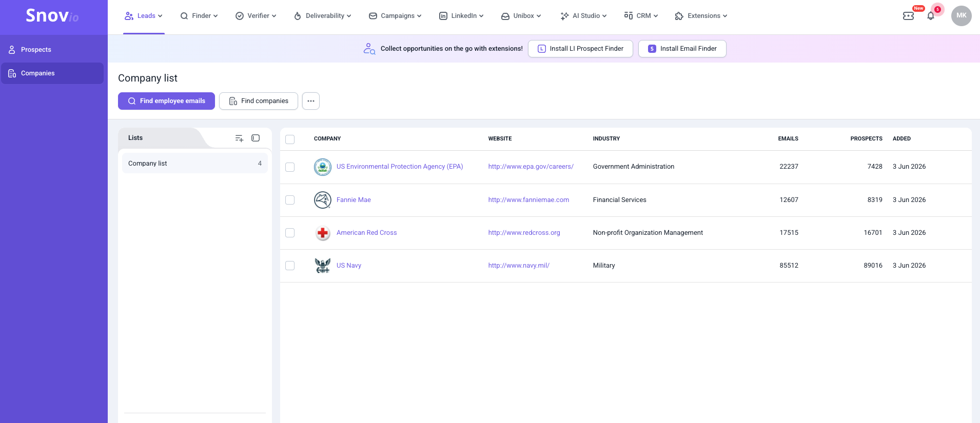
Task: Expand the AI Studio dropdown chevron
Action: tap(604, 16)
